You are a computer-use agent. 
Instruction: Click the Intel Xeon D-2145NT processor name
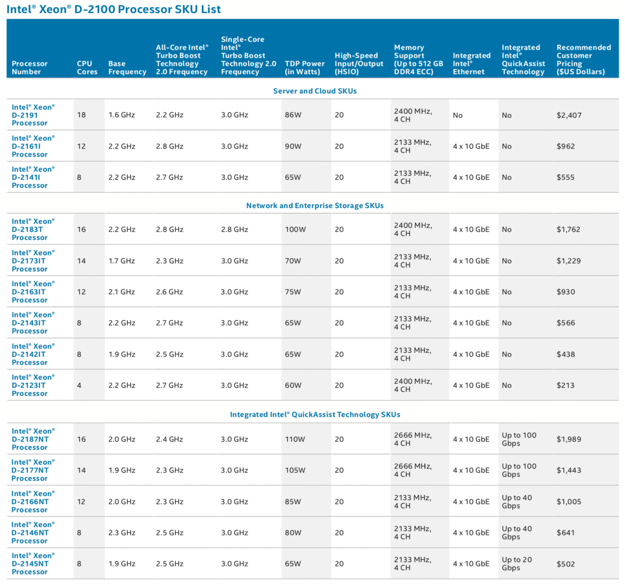(x=33, y=563)
